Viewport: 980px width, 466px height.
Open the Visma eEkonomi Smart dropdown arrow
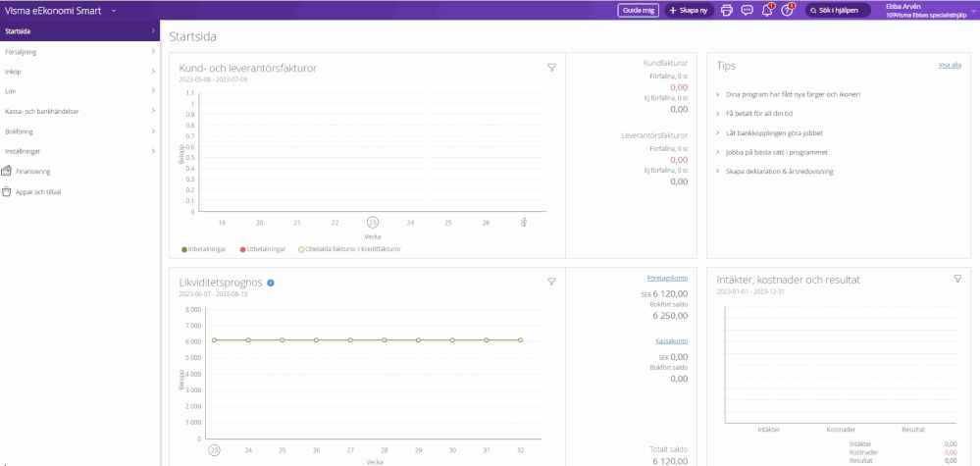tap(114, 11)
